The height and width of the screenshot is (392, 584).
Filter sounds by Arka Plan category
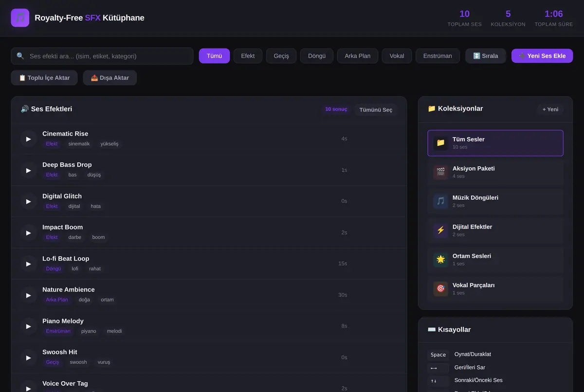click(x=358, y=56)
